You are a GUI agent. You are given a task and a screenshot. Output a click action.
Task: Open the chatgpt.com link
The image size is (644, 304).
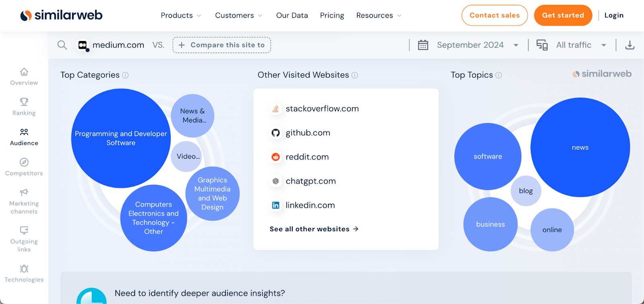(311, 181)
